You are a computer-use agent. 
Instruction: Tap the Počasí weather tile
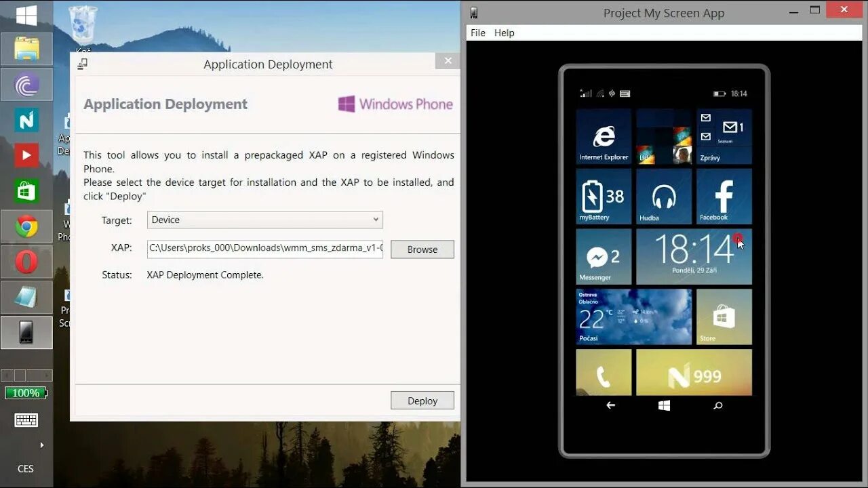click(x=634, y=317)
